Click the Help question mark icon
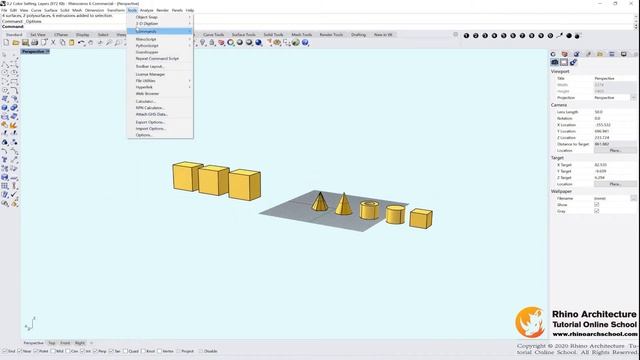 (x=305, y=42)
